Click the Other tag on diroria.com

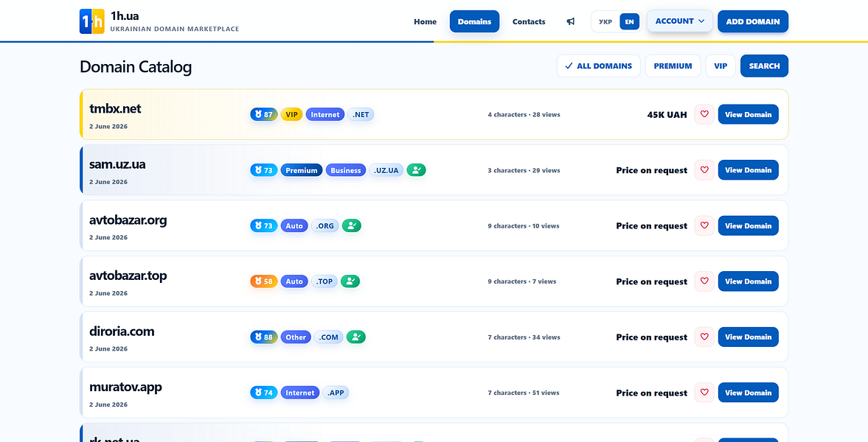pyautogui.click(x=296, y=337)
